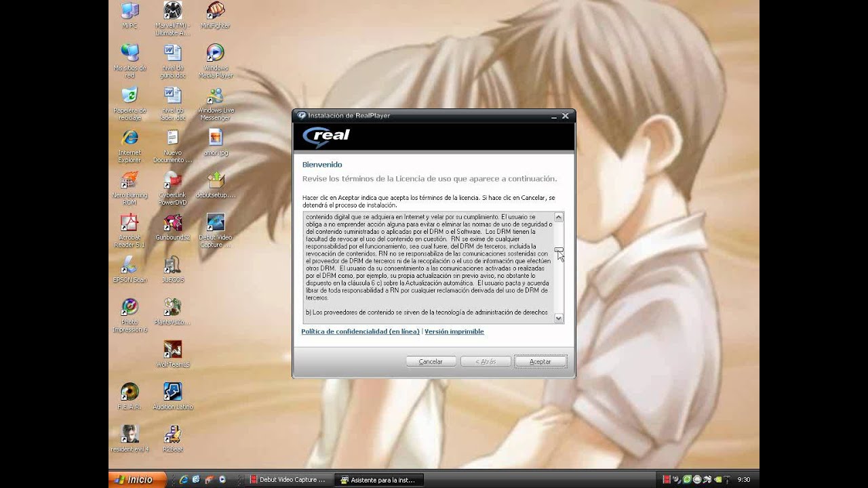Launch R2Beat desktop shortcut
Screen dimensions: 868x488
coord(173,439)
